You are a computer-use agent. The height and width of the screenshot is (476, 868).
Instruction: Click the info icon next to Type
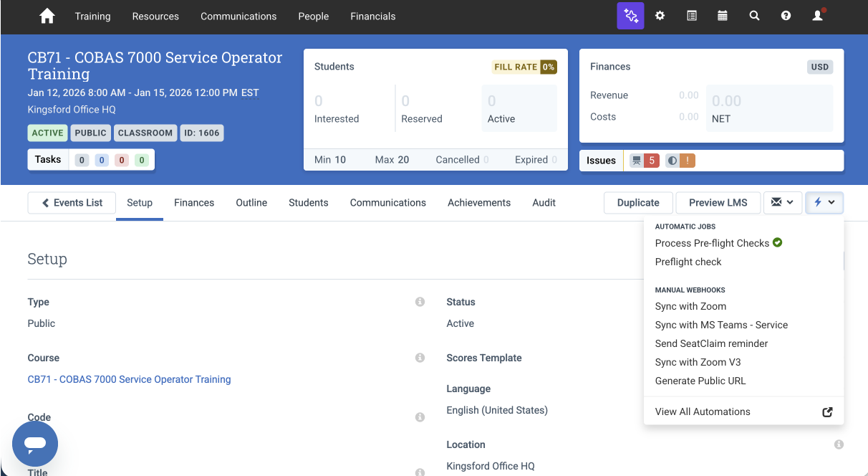(x=420, y=302)
